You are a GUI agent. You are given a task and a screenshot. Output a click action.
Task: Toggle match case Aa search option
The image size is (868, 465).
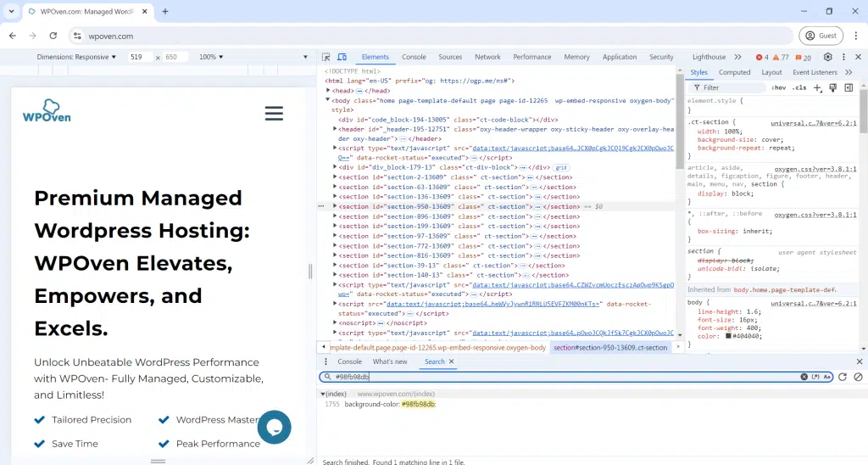tap(827, 377)
